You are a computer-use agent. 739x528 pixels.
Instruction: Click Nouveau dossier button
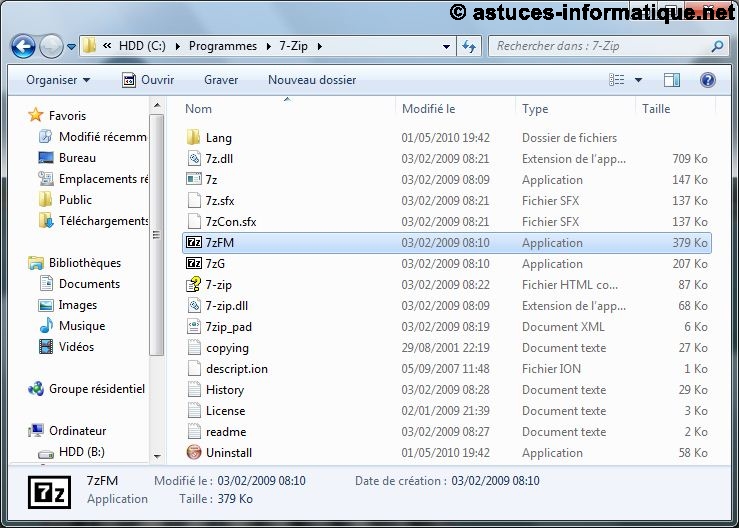click(x=312, y=80)
